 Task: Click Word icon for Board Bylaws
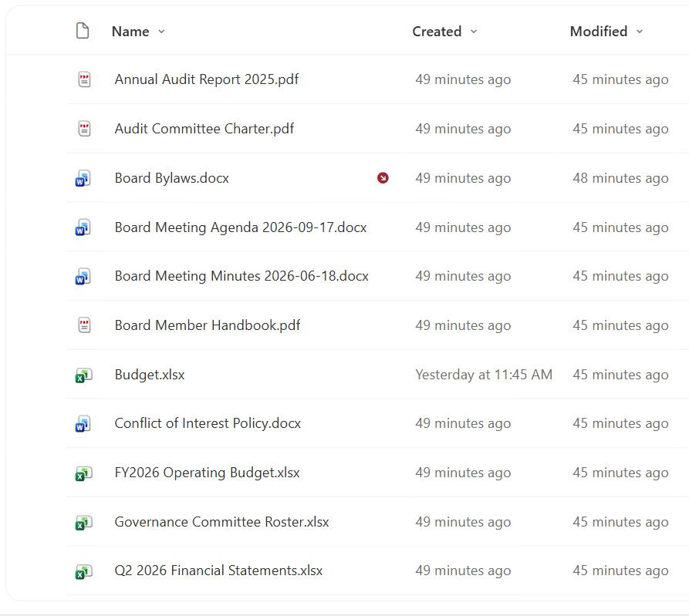[83, 178]
